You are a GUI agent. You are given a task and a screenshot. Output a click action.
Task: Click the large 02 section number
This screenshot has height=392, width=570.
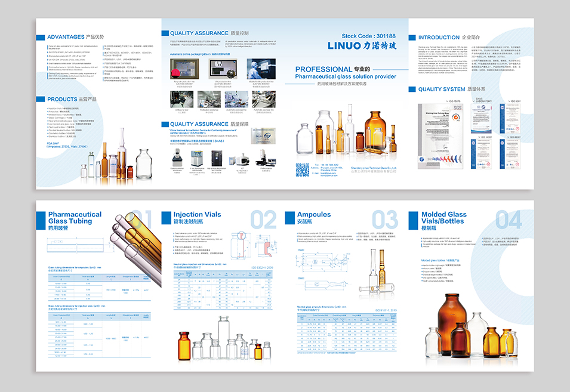[263, 220]
